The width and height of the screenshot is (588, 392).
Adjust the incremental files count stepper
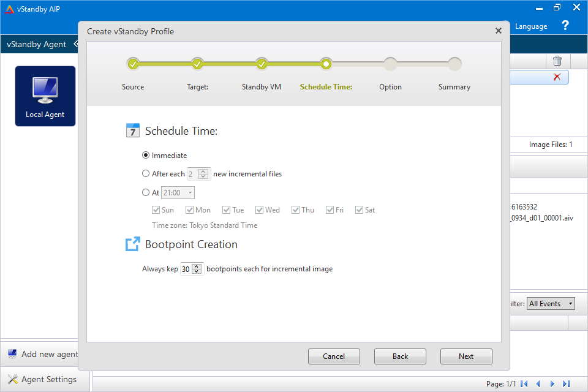tap(203, 174)
